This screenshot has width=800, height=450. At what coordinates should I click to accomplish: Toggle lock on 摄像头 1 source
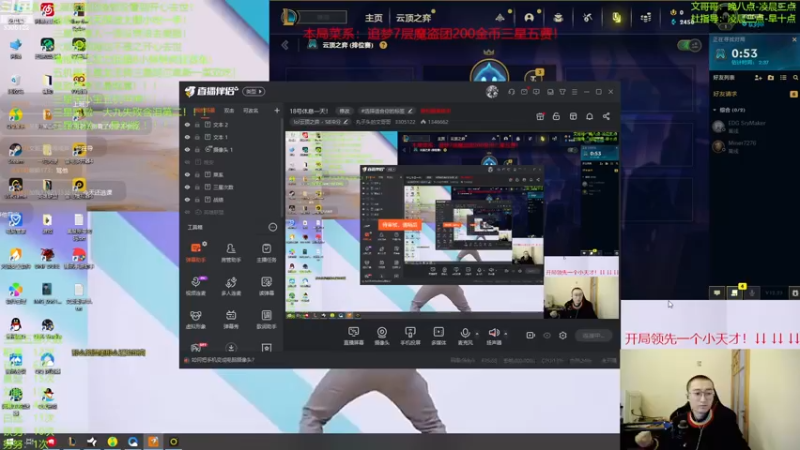pos(197,149)
